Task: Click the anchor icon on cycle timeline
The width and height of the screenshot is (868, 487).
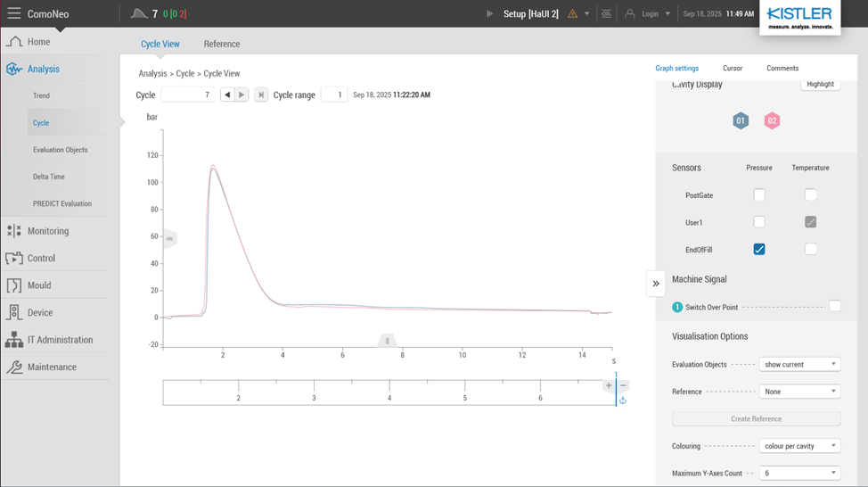Action: [622, 400]
